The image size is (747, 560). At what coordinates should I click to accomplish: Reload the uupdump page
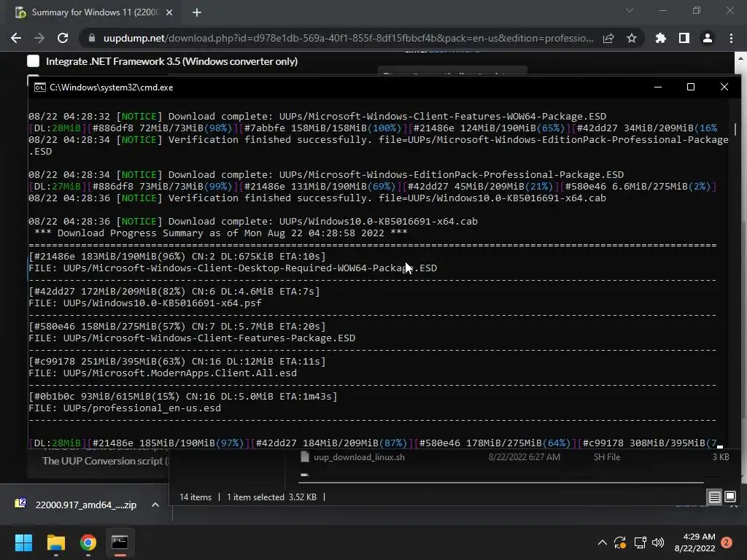pos(63,38)
